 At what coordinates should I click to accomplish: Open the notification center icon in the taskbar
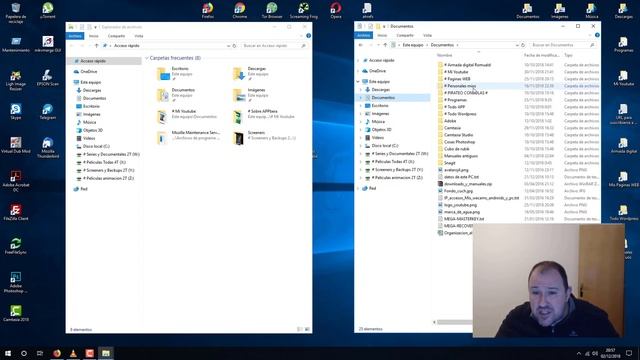pos(629,353)
